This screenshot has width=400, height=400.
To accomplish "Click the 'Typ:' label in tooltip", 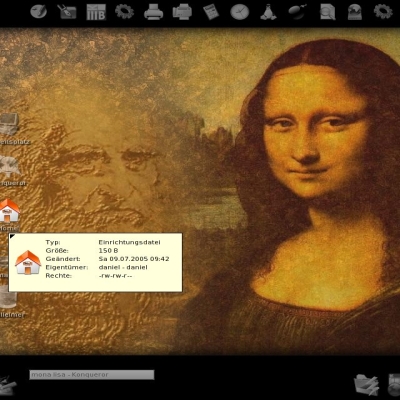I will [x=53, y=242].
